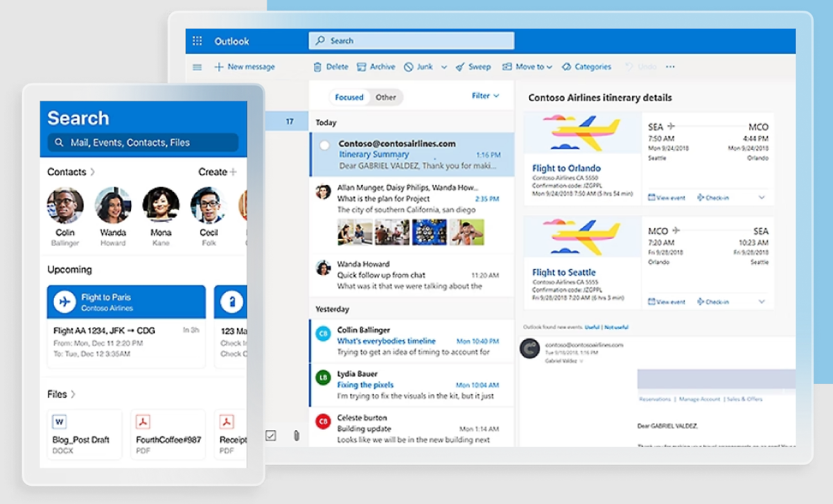Open contact Wanda Howard's photo

point(113,205)
